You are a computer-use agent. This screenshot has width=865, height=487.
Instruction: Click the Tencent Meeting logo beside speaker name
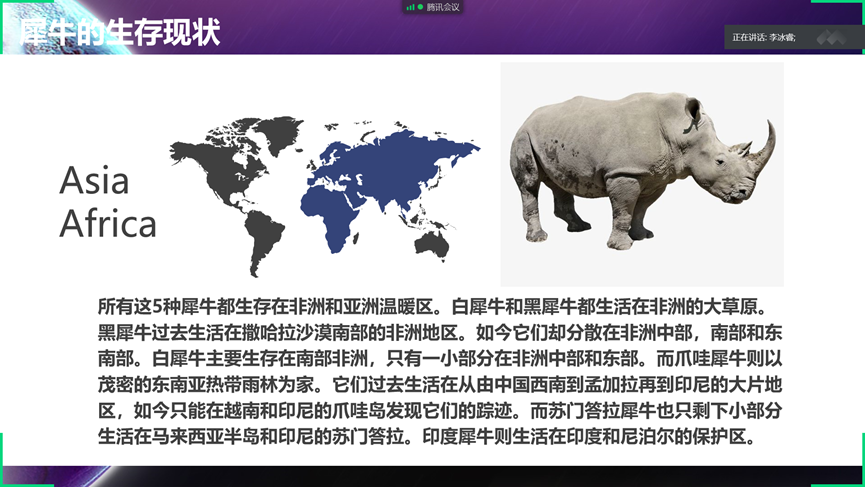tap(831, 38)
